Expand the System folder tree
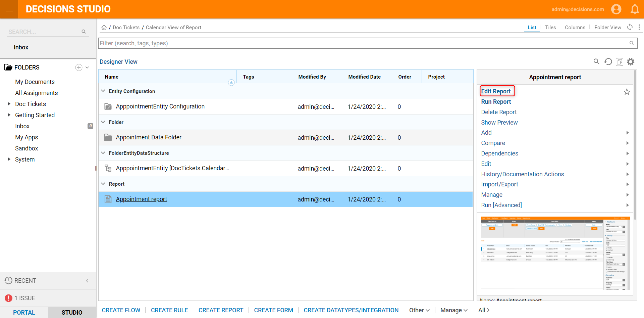 coord(9,159)
